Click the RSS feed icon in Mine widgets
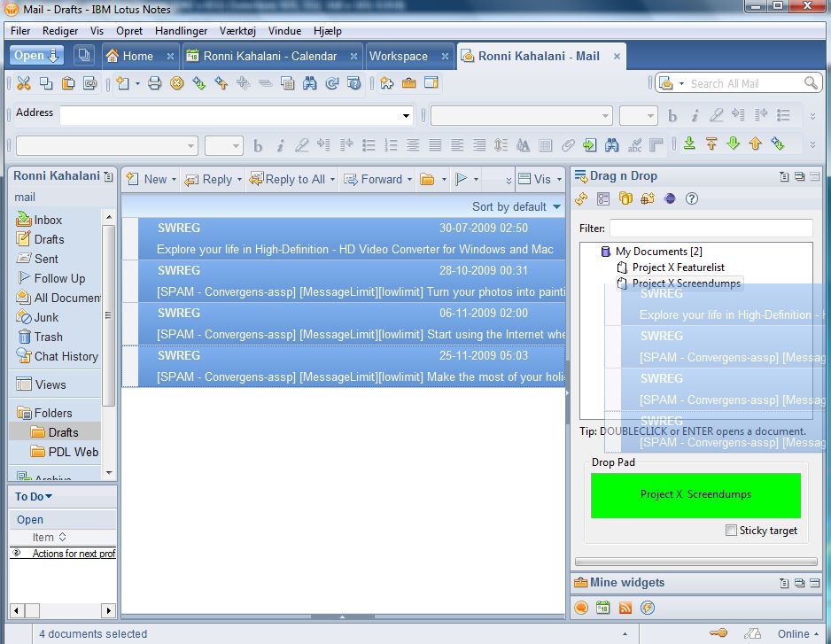The image size is (831, 644). [x=625, y=608]
